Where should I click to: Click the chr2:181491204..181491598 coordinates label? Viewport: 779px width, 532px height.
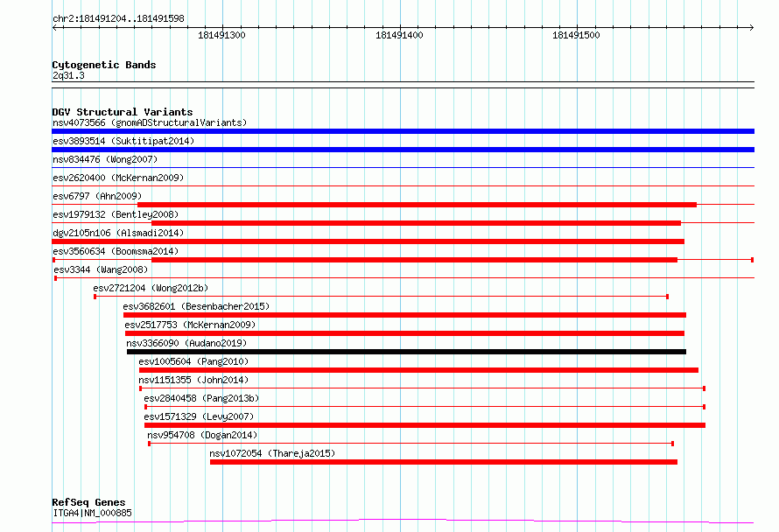tap(118, 18)
